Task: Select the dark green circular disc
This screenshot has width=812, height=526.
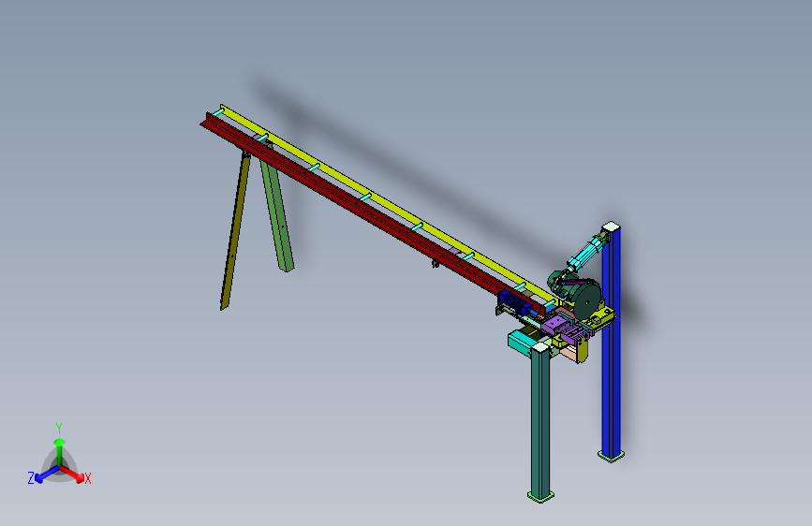Action: 588,301
